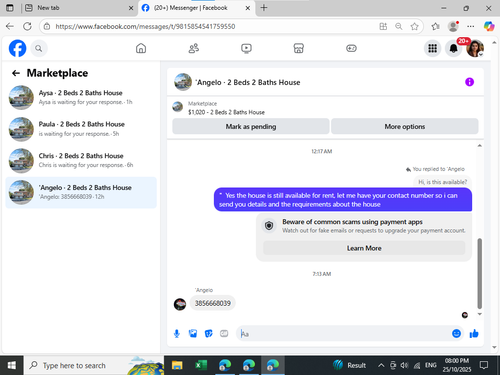Add page to favorites star
The image size is (500, 375).
[x=414, y=26]
